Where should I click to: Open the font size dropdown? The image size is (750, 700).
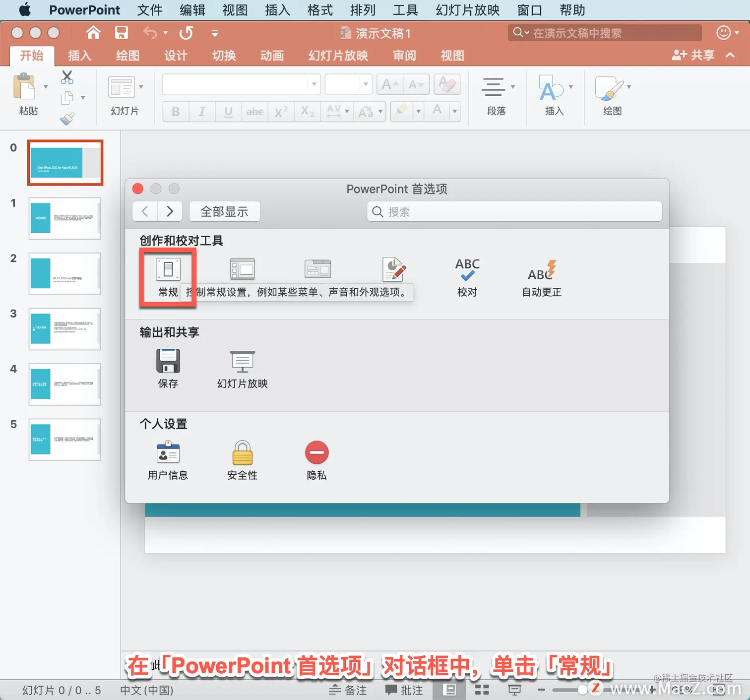366,84
